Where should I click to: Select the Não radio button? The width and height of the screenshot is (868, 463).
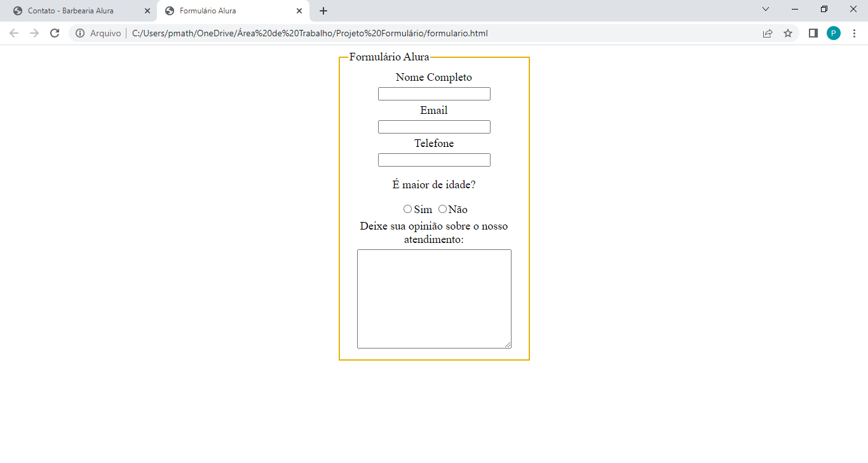pyautogui.click(x=442, y=209)
